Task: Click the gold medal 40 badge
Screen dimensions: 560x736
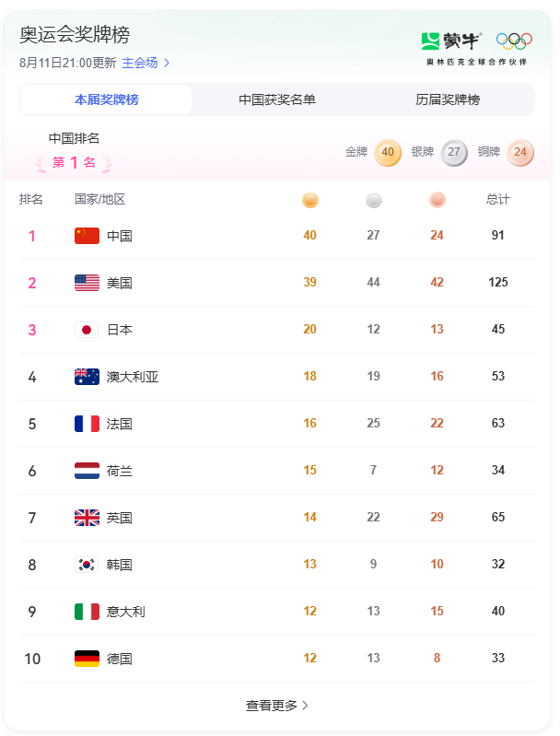Action: 388,153
